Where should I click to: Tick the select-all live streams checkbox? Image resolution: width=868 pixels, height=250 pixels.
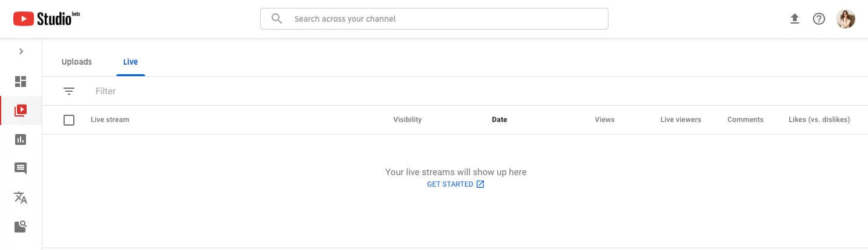[69, 120]
